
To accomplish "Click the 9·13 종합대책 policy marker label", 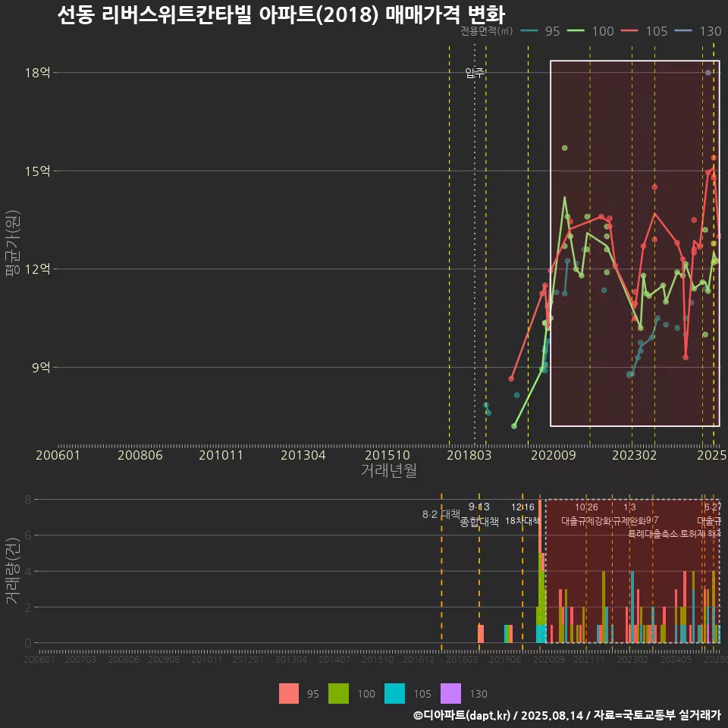I will point(479,514).
